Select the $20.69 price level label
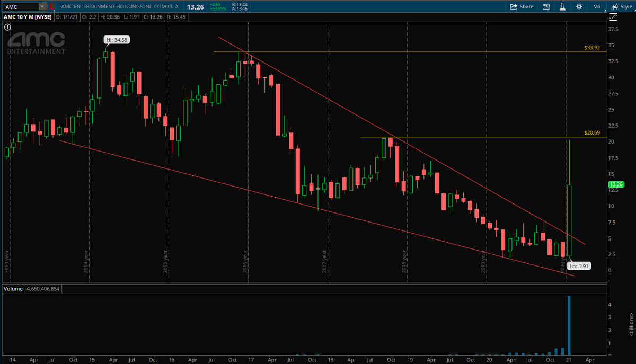Screen dimensions: 636x364 591,132
